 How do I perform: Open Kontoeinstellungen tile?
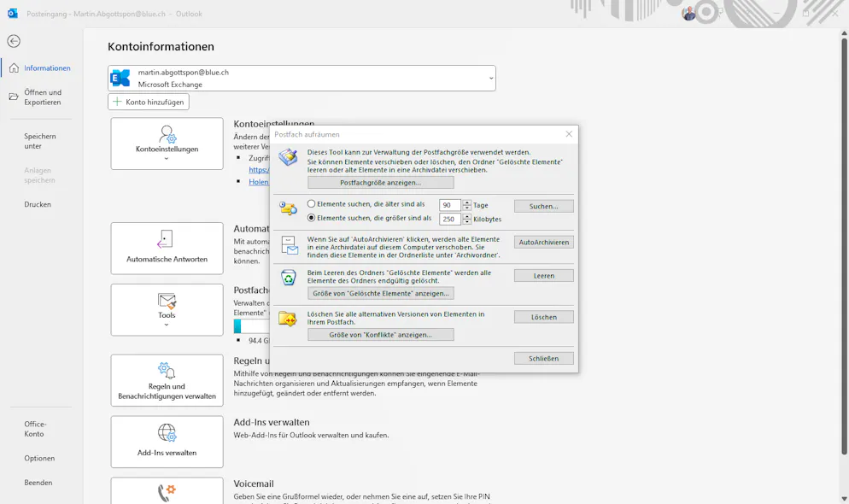point(167,144)
